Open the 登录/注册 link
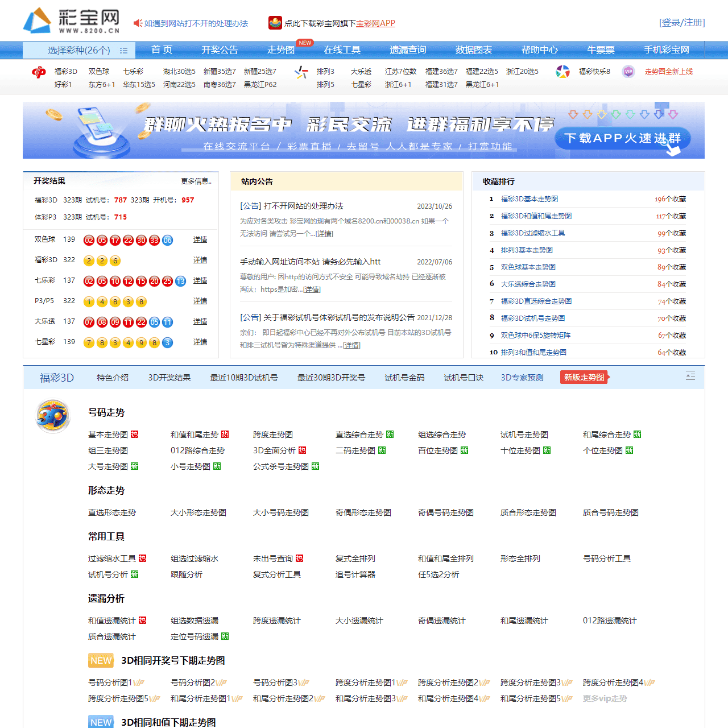Viewport: 728px width, 728px height. pyautogui.click(x=681, y=23)
